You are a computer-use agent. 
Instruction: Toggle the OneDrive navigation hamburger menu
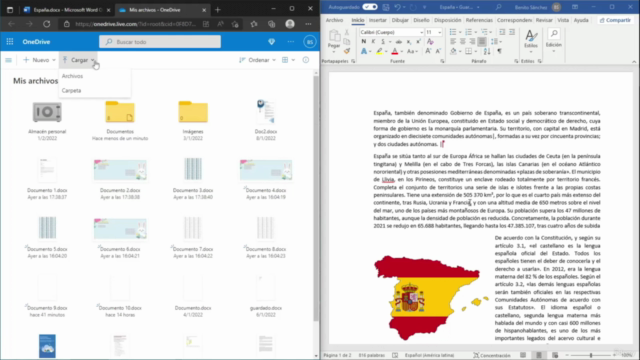(x=8, y=60)
